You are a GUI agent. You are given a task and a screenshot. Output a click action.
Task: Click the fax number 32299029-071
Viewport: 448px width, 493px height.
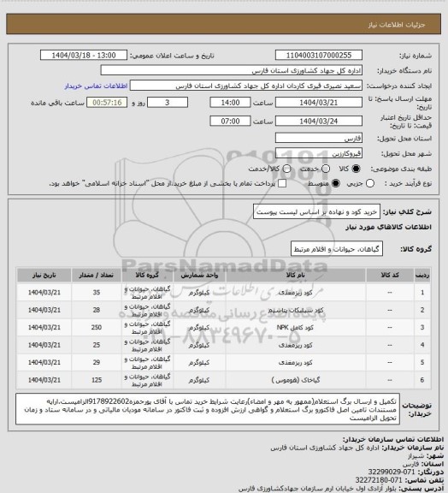(392, 472)
